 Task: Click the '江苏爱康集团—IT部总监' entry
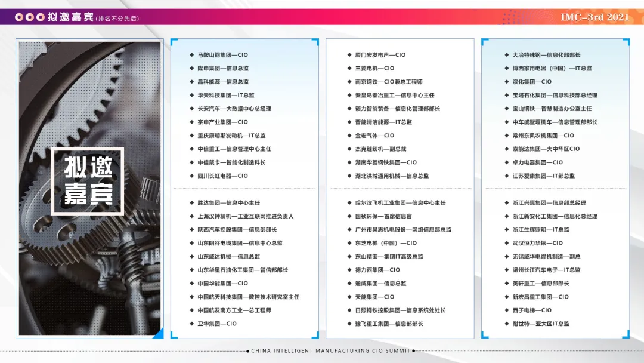[x=544, y=176]
